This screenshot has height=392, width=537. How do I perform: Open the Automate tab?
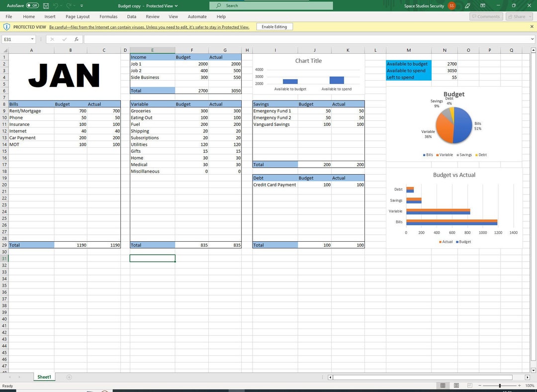pyautogui.click(x=197, y=16)
